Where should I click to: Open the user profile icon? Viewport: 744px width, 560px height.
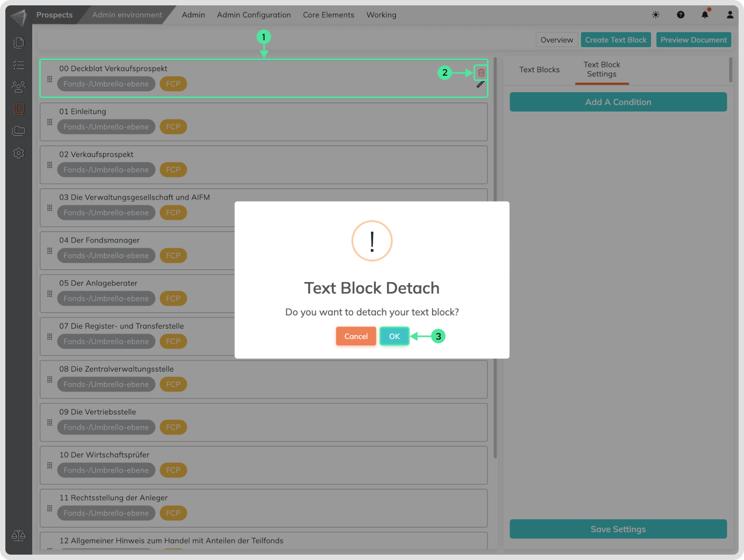730,15
